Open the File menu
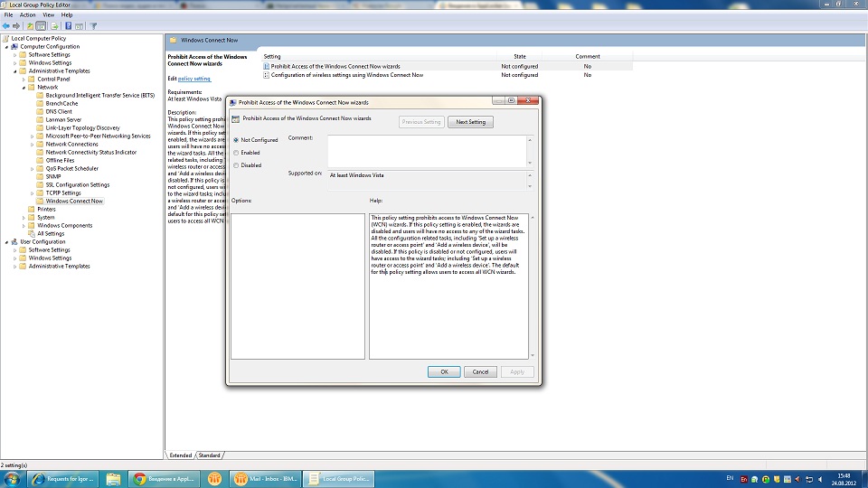Screen dimensions: 868x488 (8, 15)
